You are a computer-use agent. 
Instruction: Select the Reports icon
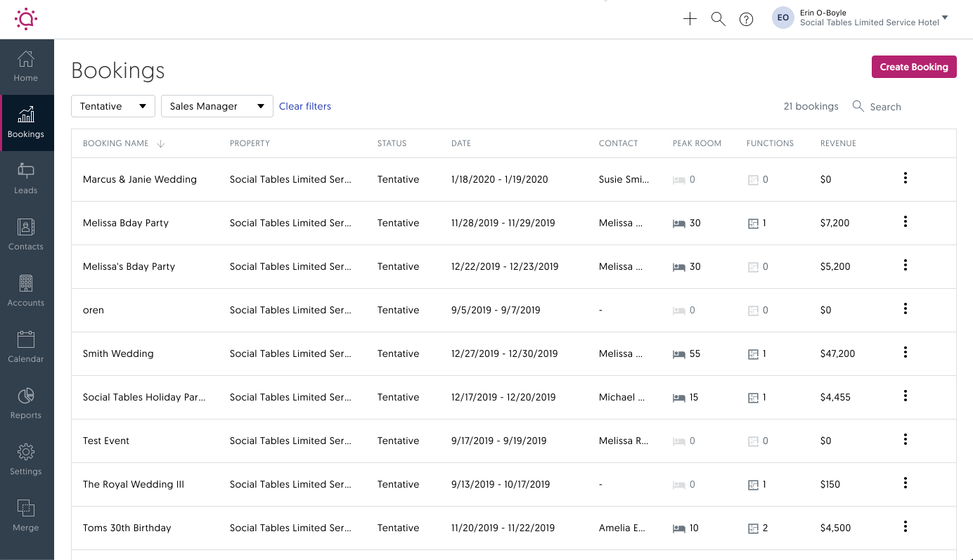coord(26,403)
